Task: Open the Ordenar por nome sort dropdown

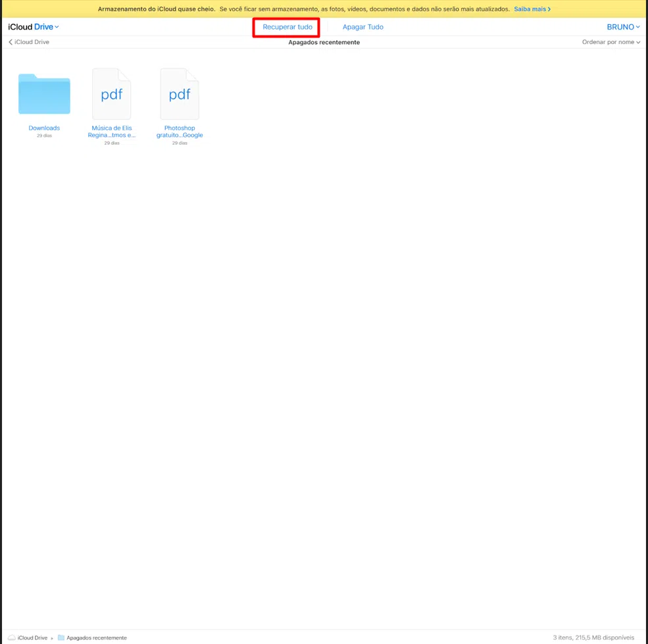Action: tap(610, 41)
